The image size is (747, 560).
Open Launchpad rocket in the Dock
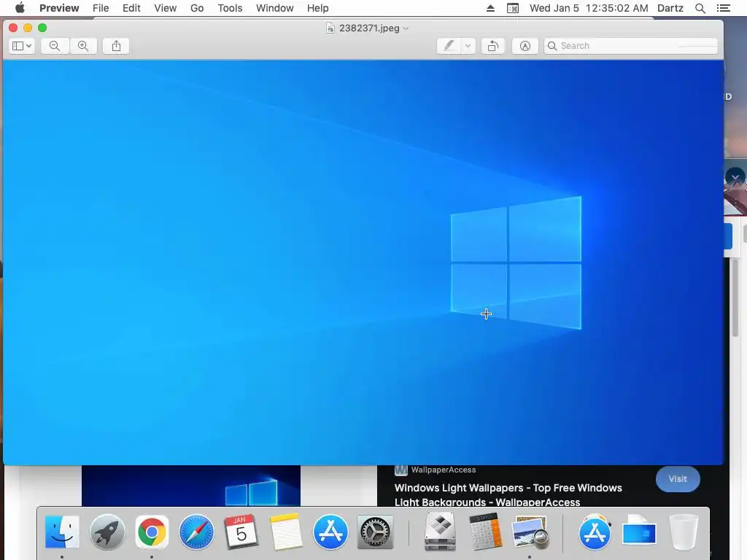point(107,532)
